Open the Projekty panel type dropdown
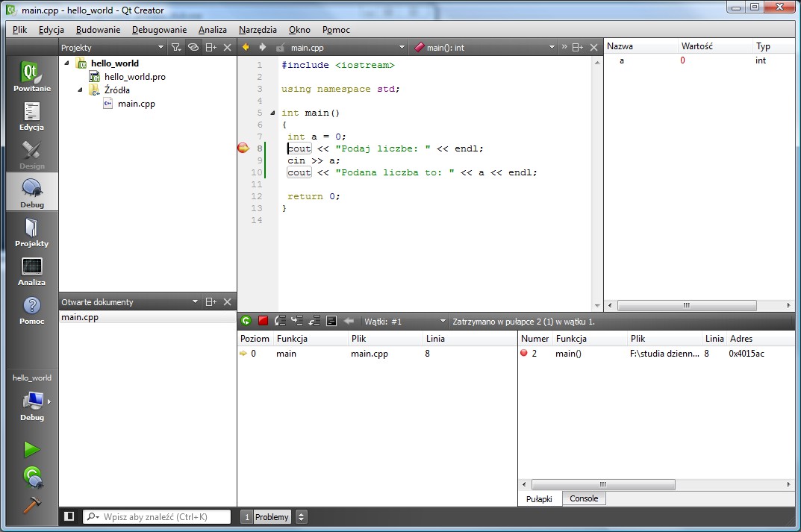This screenshot has width=801, height=532. [x=112, y=48]
